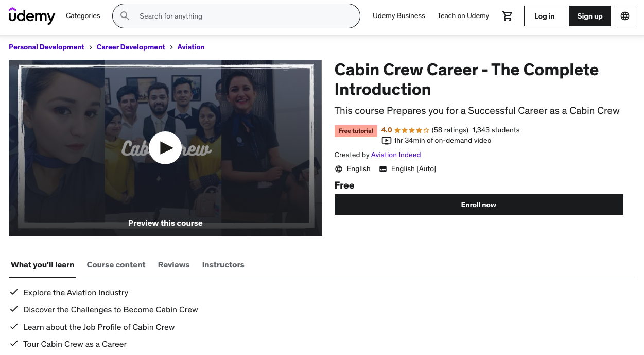Click the Preview this course text
The height and width of the screenshot is (355, 644).
pos(165,223)
